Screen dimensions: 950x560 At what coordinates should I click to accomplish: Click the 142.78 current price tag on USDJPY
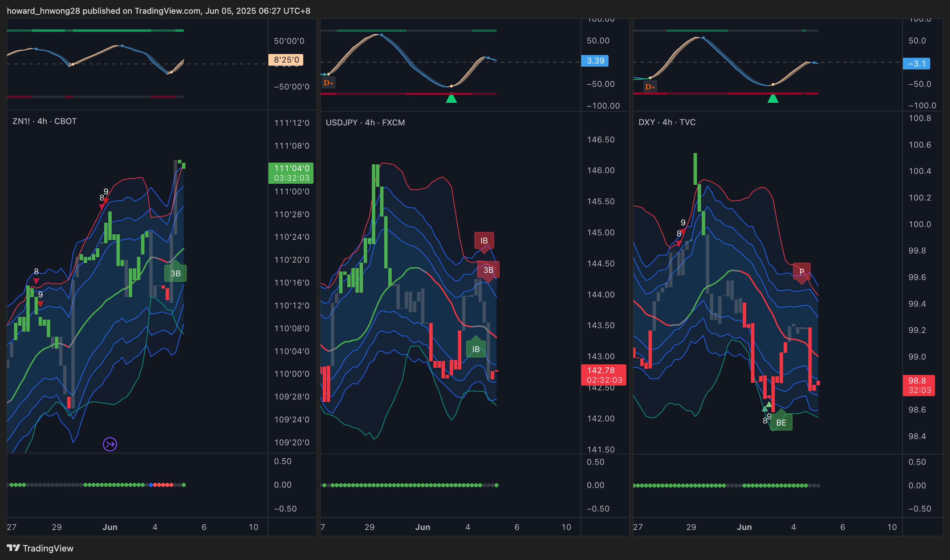click(x=603, y=375)
